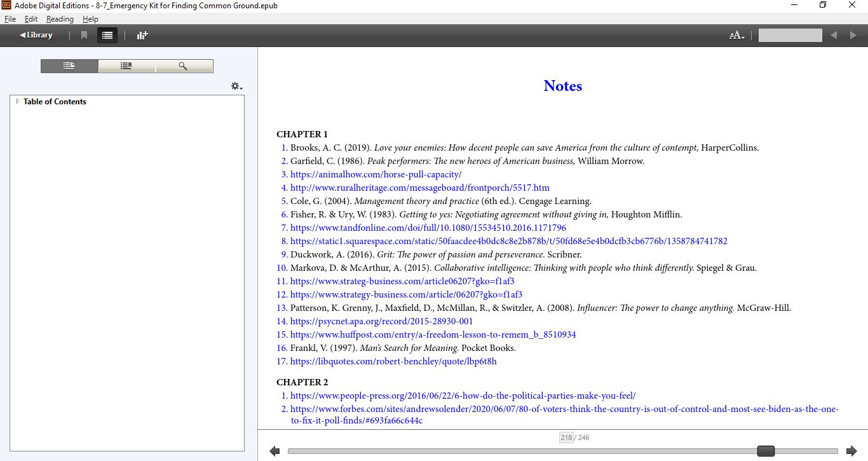
Task: Go to next page with right arrow
Action: (x=851, y=451)
